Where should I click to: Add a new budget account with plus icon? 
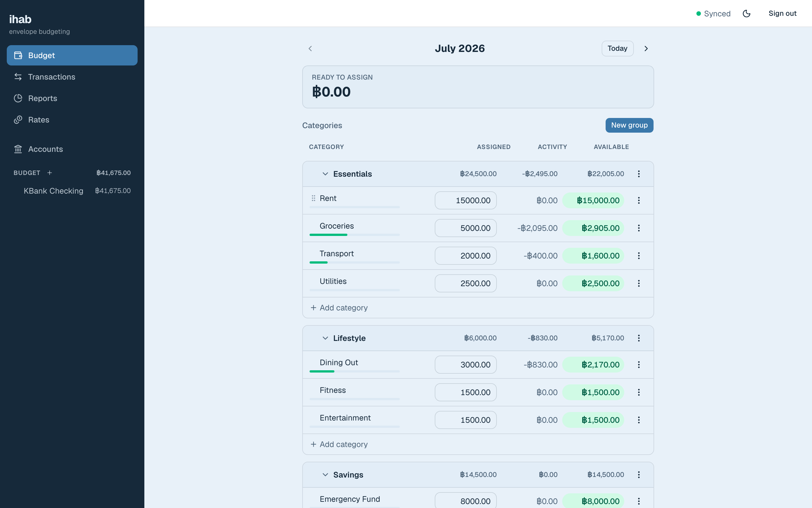(x=50, y=173)
